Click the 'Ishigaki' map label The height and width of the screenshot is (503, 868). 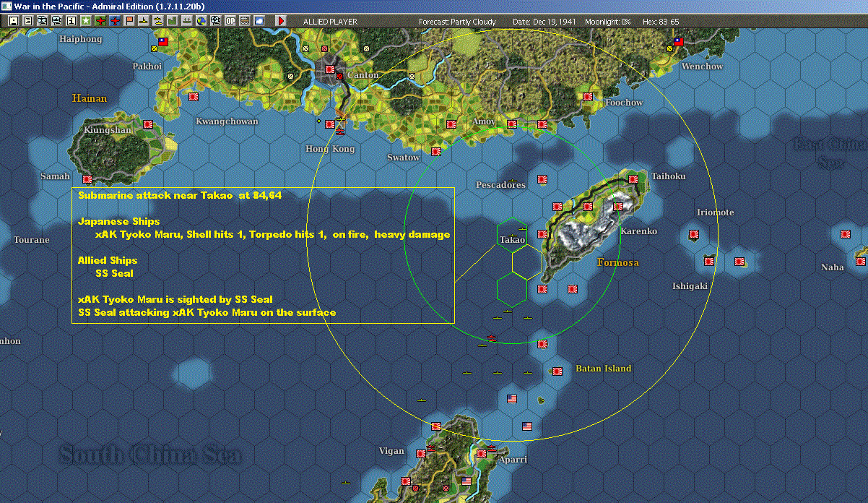[x=690, y=286]
